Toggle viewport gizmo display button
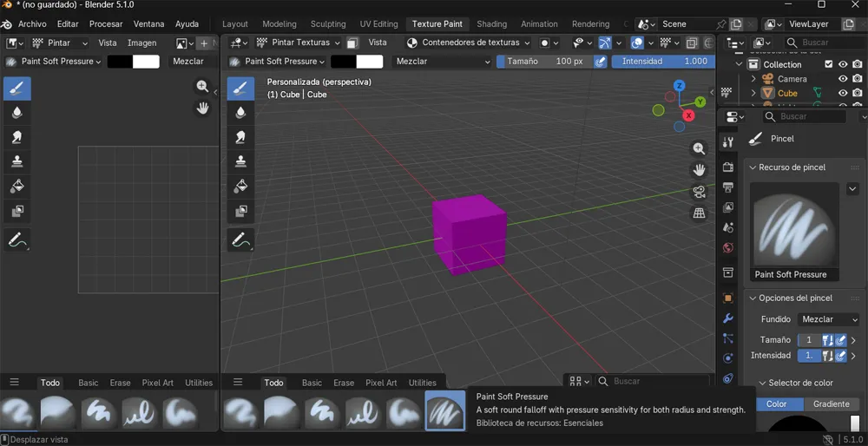This screenshot has height=446, width=868. click(604, 43)
